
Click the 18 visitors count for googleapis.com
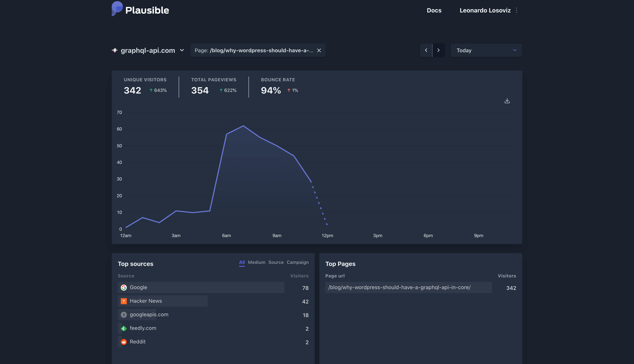click(x=305, y=315)
